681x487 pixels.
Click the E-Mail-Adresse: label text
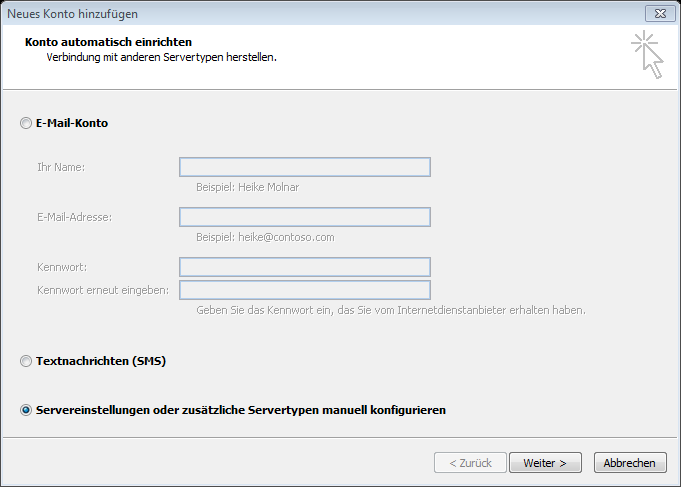74,217
